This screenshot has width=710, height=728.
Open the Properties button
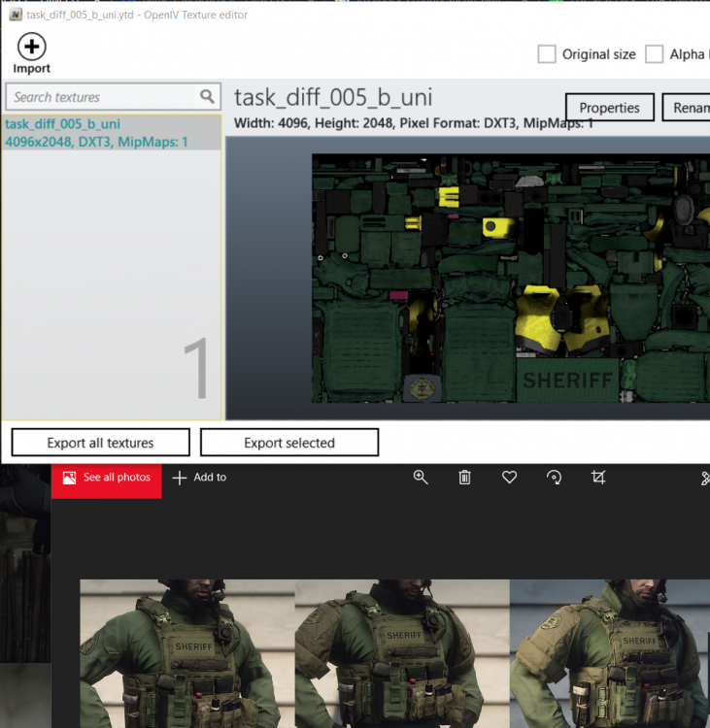click(x=610, y=107)
